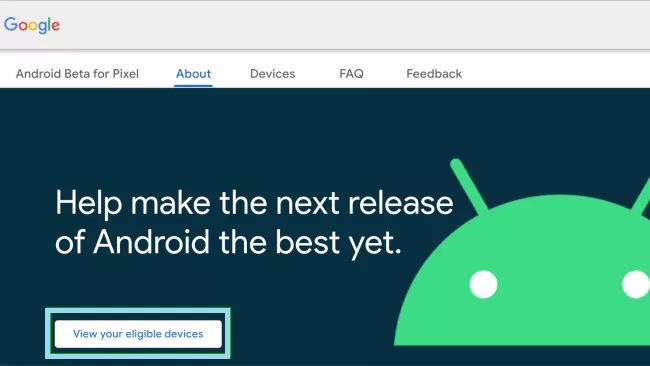Click the headline "Help make the next release"
The width and height of the screenshot is (650, 366).
click(254, 203)
